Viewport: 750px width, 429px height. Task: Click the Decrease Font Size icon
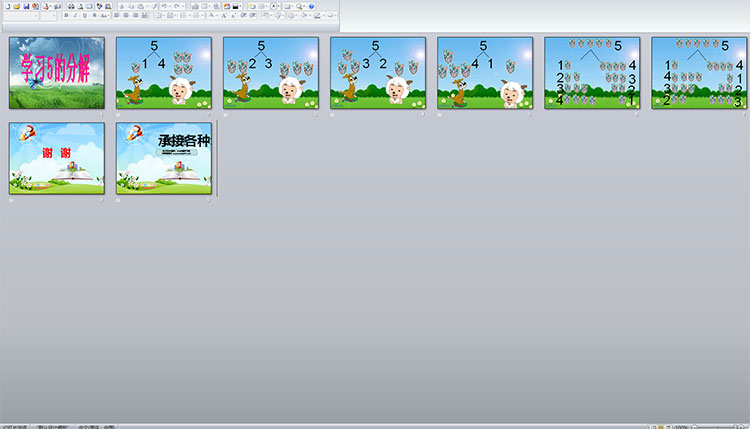coord(233,15)
